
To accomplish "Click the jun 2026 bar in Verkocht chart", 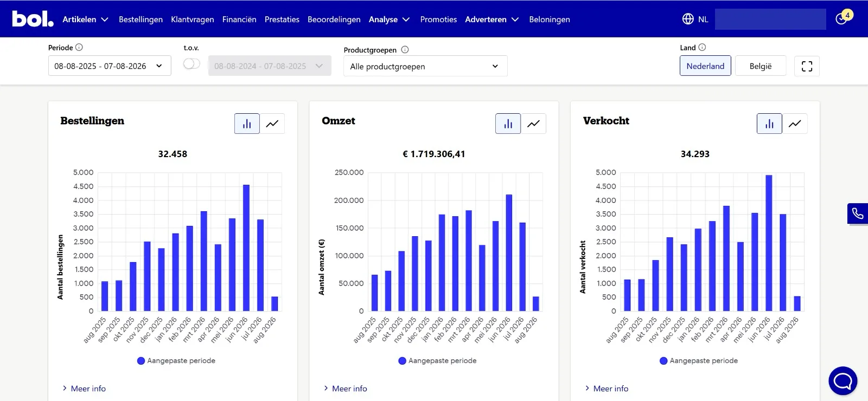I will click(x=769, y=243).
